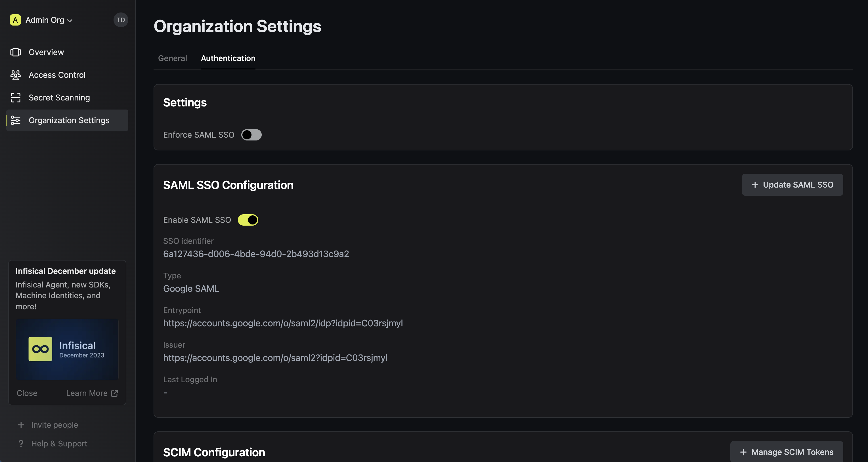
Task: Click the Infisical December update title
Action: (65, 271)
